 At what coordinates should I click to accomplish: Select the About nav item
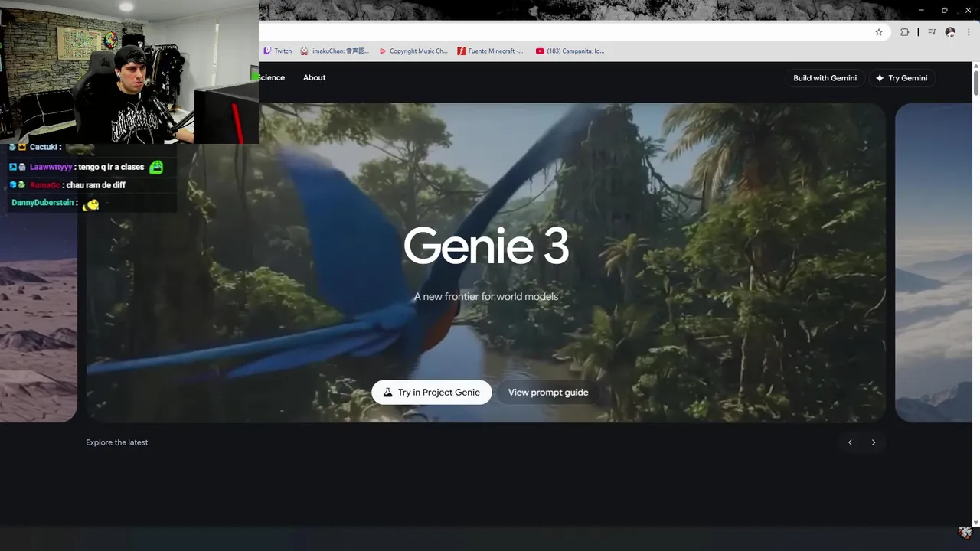(x=315, y=77)
